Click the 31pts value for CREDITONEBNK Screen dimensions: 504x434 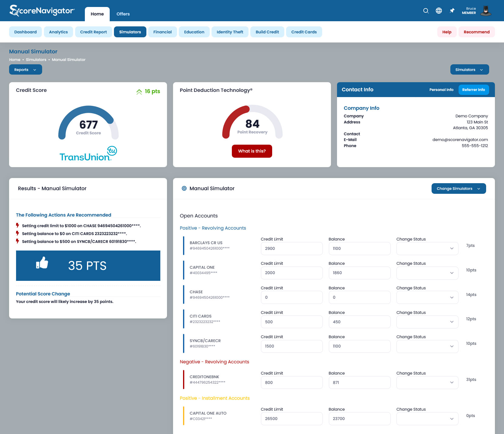pyautogui.click(x=471, y=380)
